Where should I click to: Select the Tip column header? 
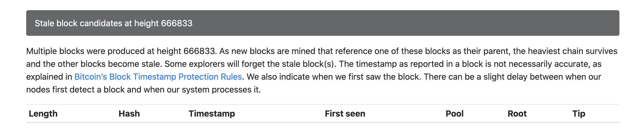tap(579, 114)
